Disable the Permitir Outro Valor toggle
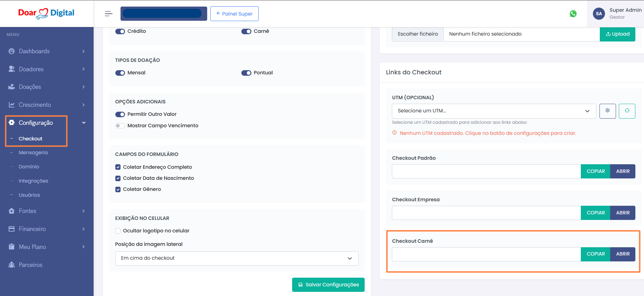This screenshot has width=644, height=296. click(120, 114)
